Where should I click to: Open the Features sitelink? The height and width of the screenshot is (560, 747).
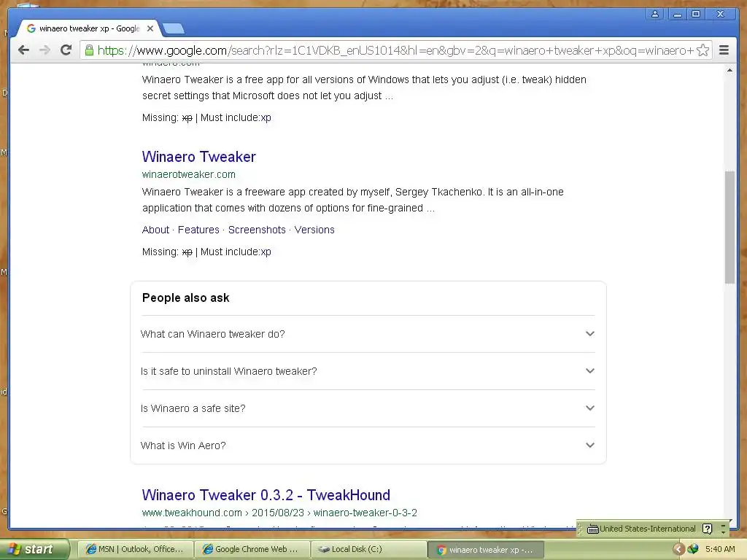pos(198,230)
